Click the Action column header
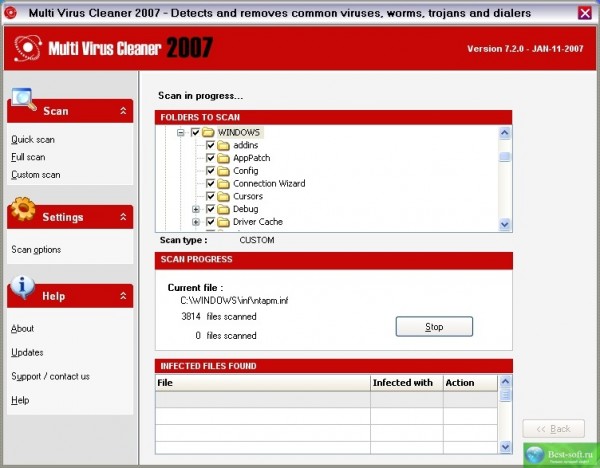Image resolution: width=600 pixels, height=468 pixels. click(x=470, y=383)
